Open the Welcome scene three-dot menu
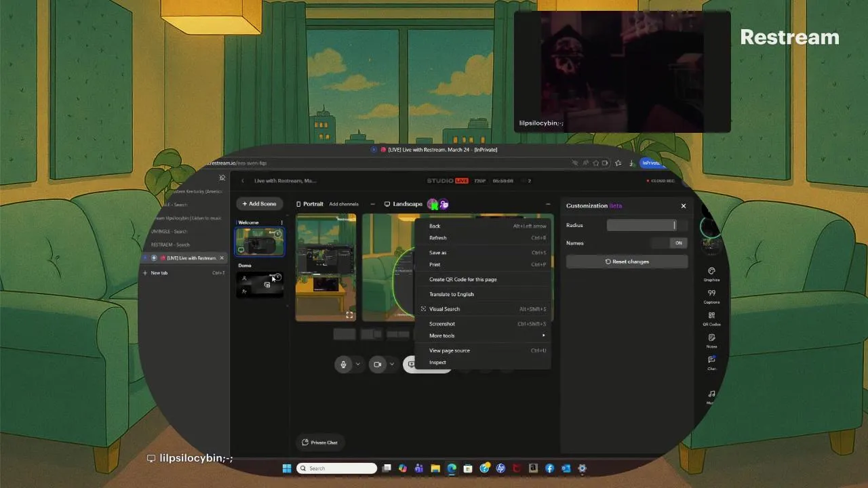This screenshot has height=488, width=868. (x=282, y=222)
